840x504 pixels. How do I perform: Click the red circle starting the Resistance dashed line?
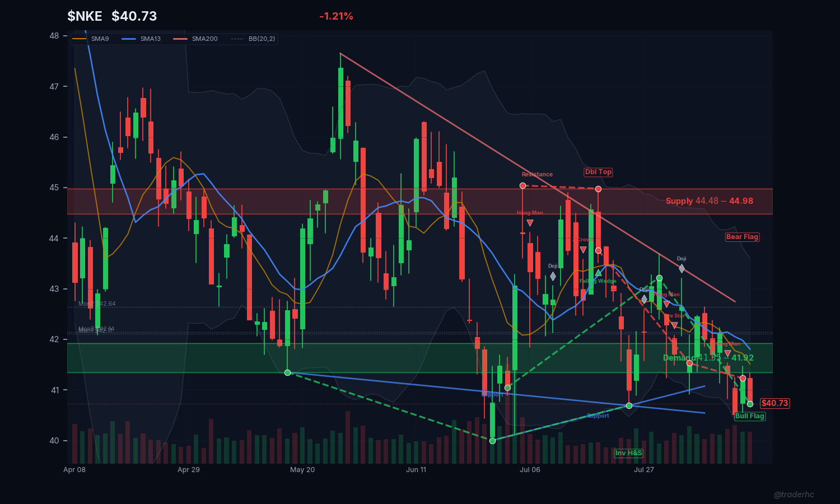[x=522, y=185]
